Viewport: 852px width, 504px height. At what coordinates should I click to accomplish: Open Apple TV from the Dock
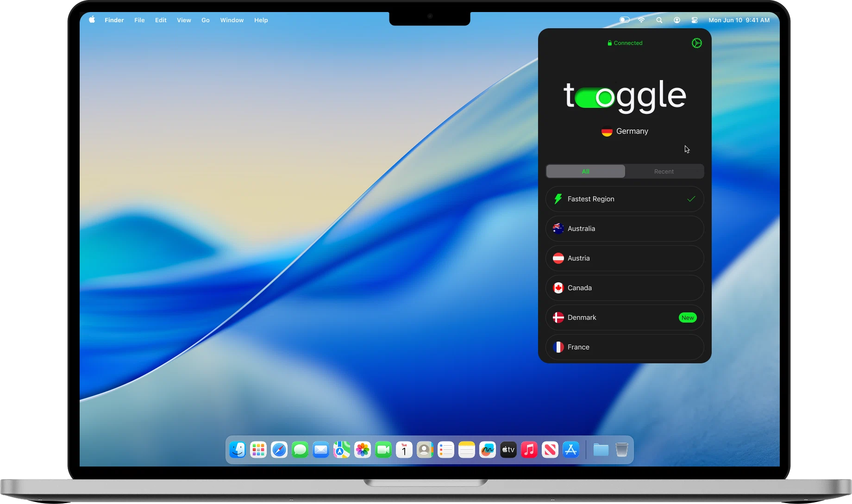(x=508, y=449)
